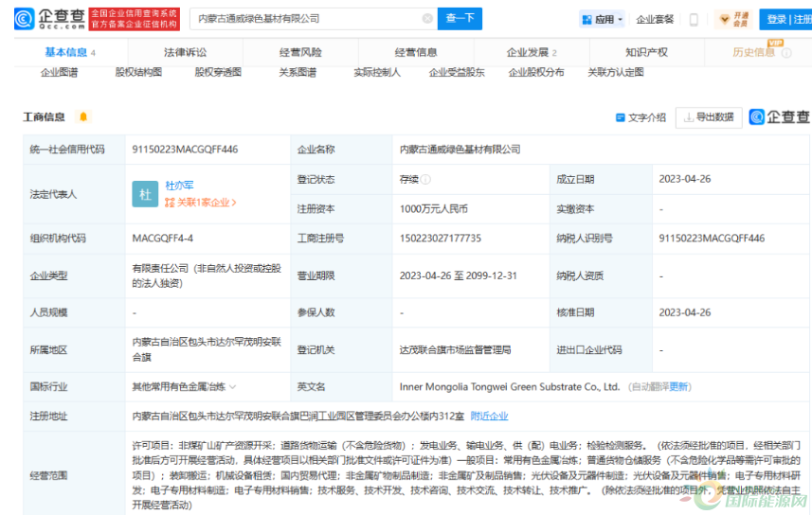
Task: Select the 登记机关 value 达茂联合旗市场监督管理局
Action: click(455, 350)
